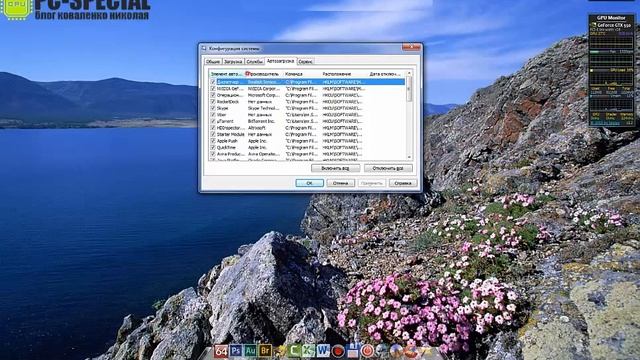Disable RocketDock at startup checkbox
Viewport: 640px width, 360px height.
click(213, 101)
